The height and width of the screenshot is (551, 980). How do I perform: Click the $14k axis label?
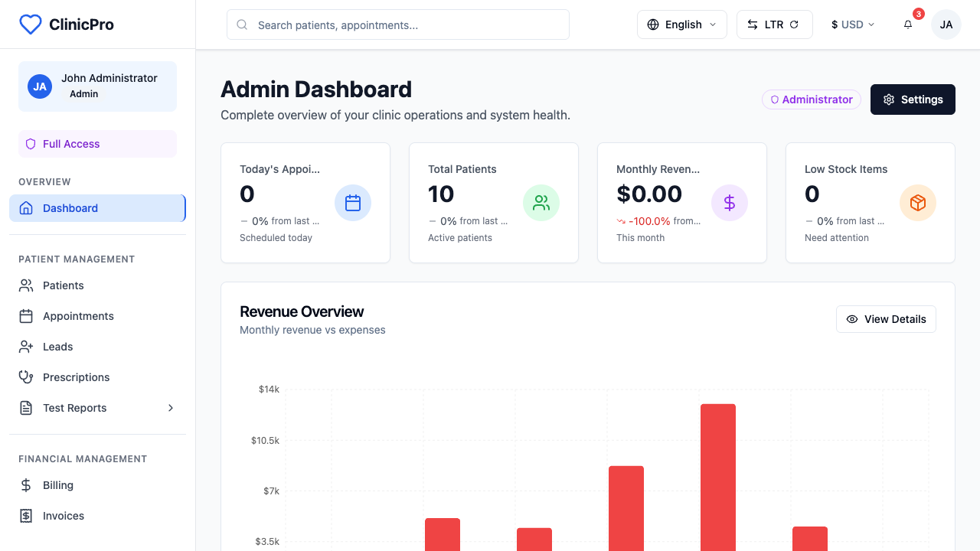[269, 390]
